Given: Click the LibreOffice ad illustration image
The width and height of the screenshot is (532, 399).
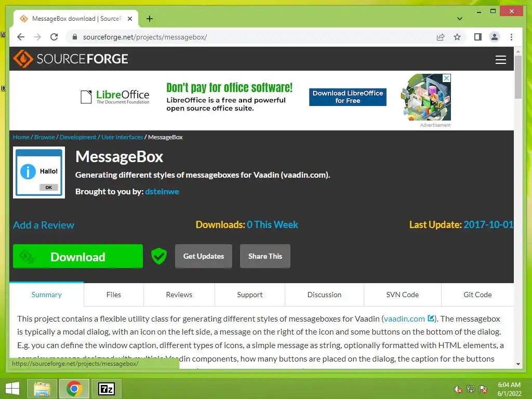Looking at the screenshot, I should point(426,97).
